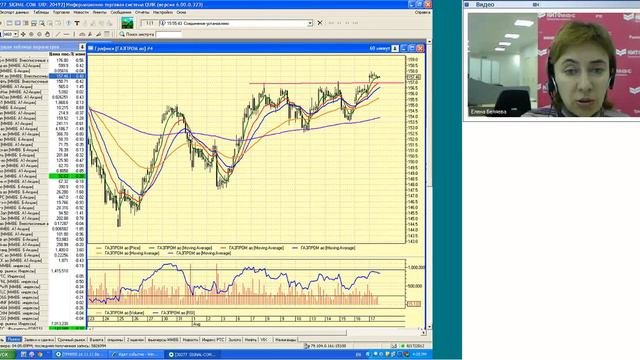The height and width of the screenshot is (360, 640).
Task: Open the Торговля menu
Action: tap(61, 13)
